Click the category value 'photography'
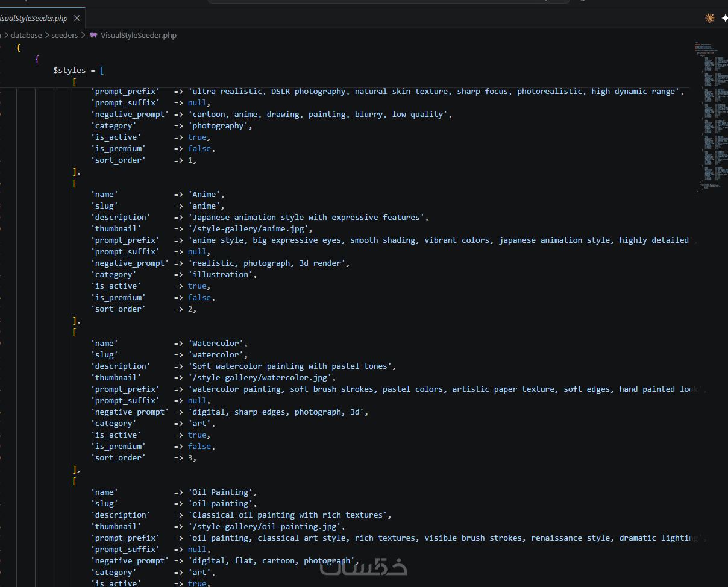 coord(220,126)
